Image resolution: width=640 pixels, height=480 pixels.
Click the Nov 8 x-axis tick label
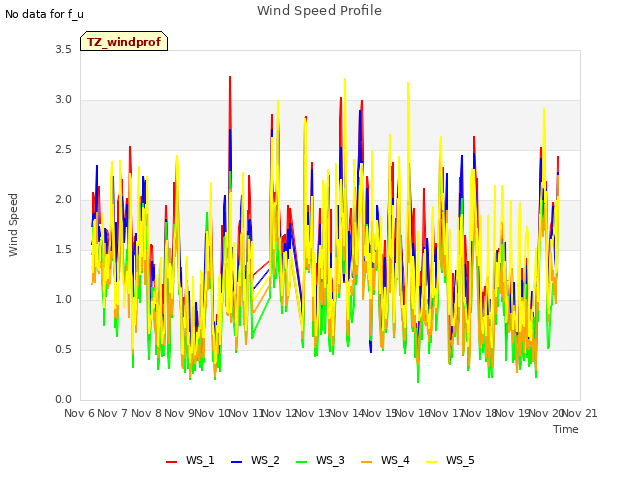pyautogui.click(x=146, y=413)
